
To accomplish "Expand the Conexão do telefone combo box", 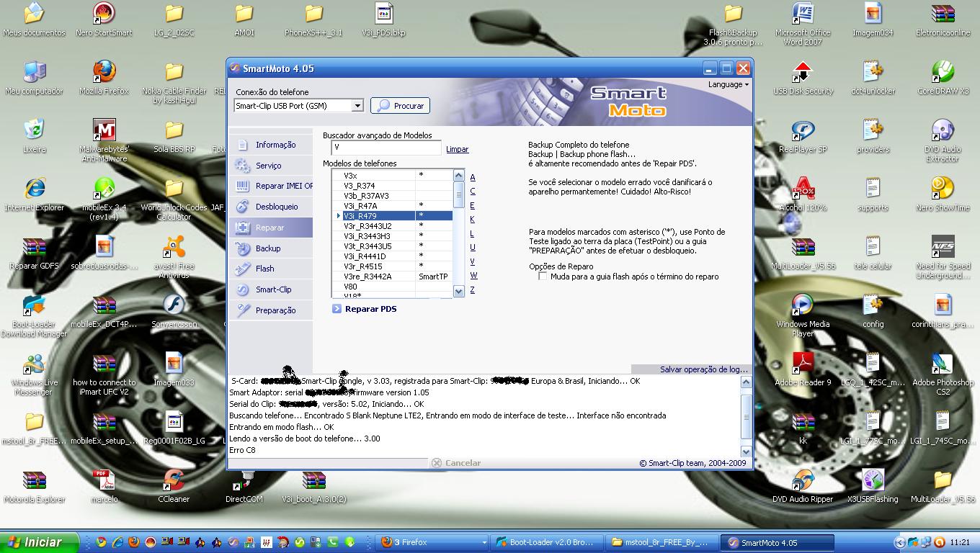I will [x=357, y=106].
